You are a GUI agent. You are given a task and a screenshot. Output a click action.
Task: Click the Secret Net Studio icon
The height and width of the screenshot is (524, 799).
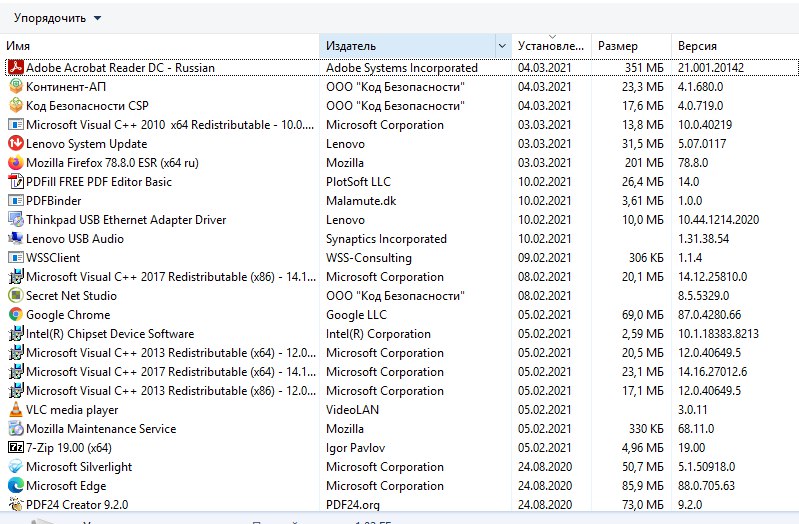[x=16, y=296]
